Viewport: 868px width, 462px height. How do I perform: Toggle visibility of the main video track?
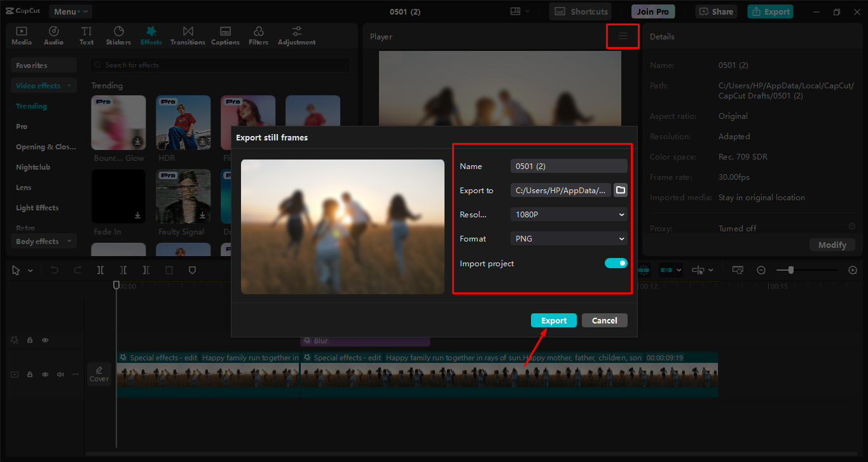click(45, 374)
